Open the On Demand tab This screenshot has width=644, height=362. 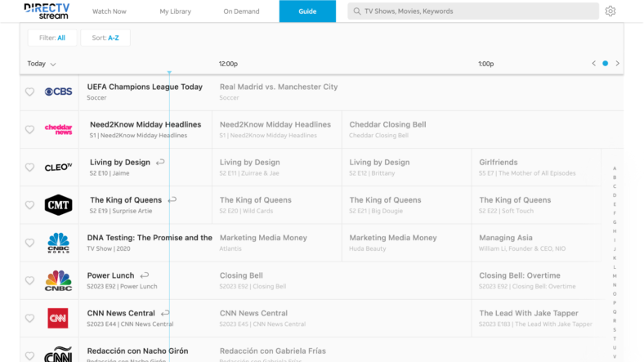[x=242, y=11]
